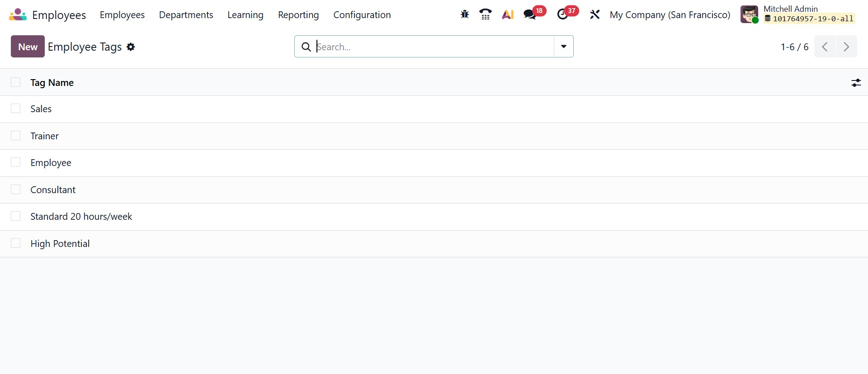Open the Reporting menu

pos(298,15)
